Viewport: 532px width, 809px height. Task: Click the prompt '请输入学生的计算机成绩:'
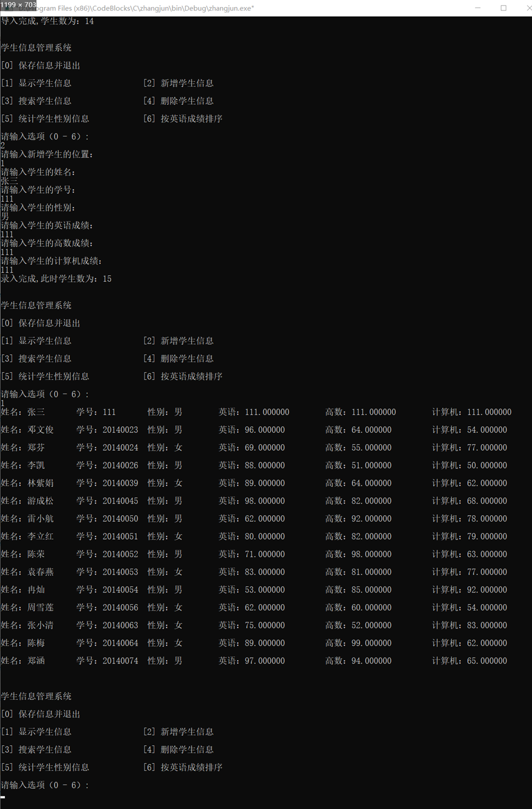[x=52, y=261]
